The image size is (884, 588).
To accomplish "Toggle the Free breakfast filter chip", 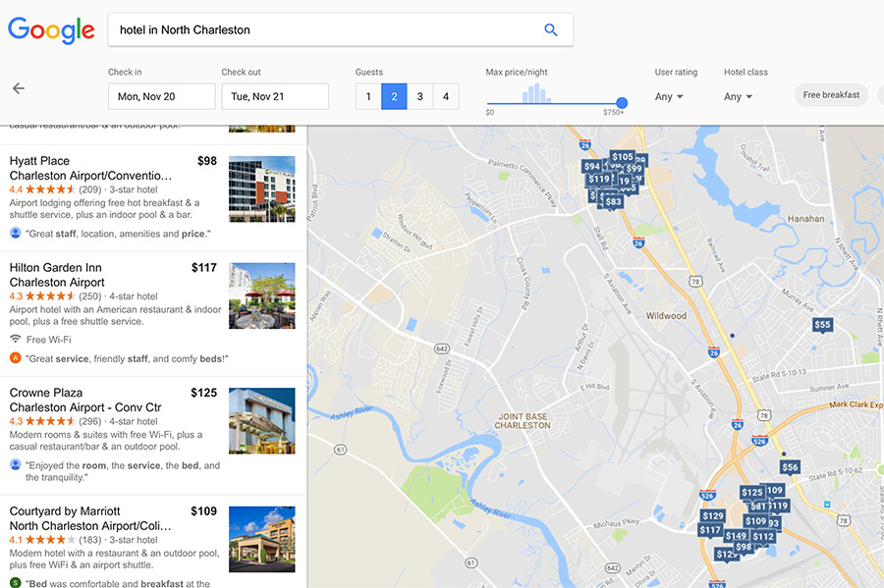I will pos(832,95).
